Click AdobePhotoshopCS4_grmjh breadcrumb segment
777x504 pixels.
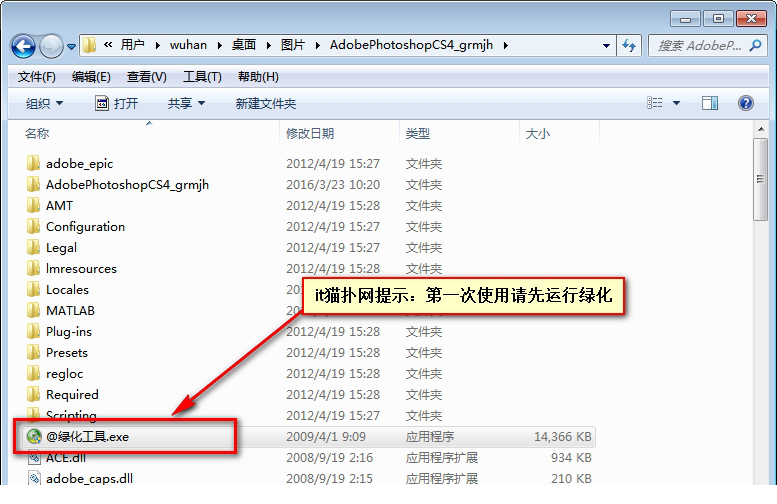pyautogui.click(x=411, y=45)
